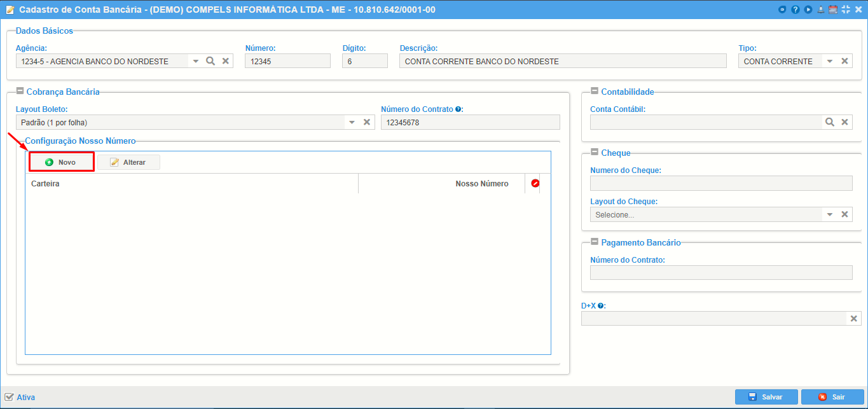Click the play video tutorial icon
The image size is (868, 409).
pyautogui.click(x=808, y=10)
